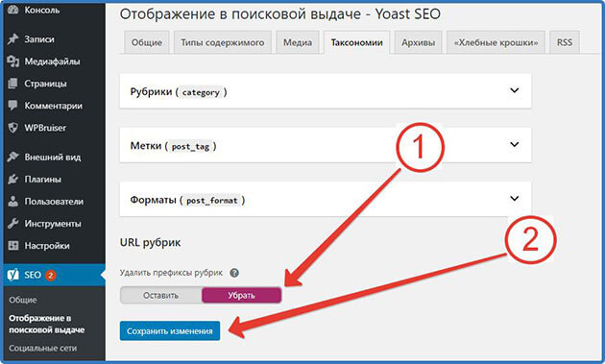The image size is (605, 364).
Task: Switch to the Медиа tab
Action: coord(298,42)
